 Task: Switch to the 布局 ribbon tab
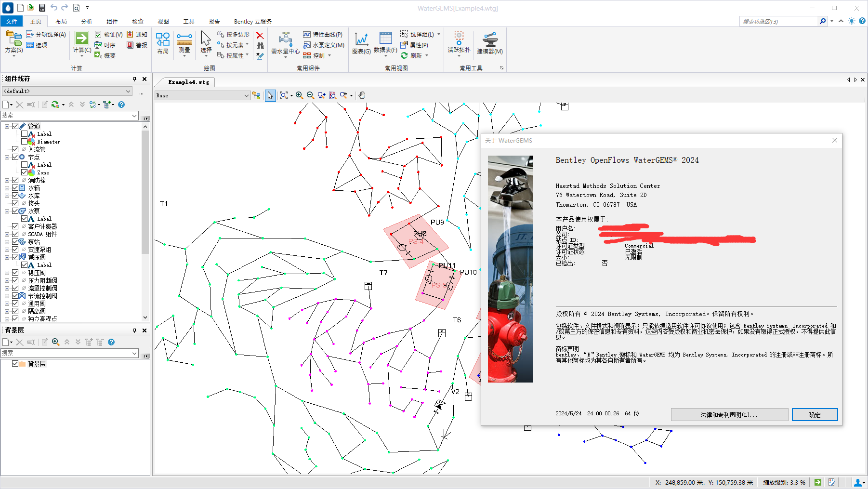pyautogui.click(x=61, y=21)
